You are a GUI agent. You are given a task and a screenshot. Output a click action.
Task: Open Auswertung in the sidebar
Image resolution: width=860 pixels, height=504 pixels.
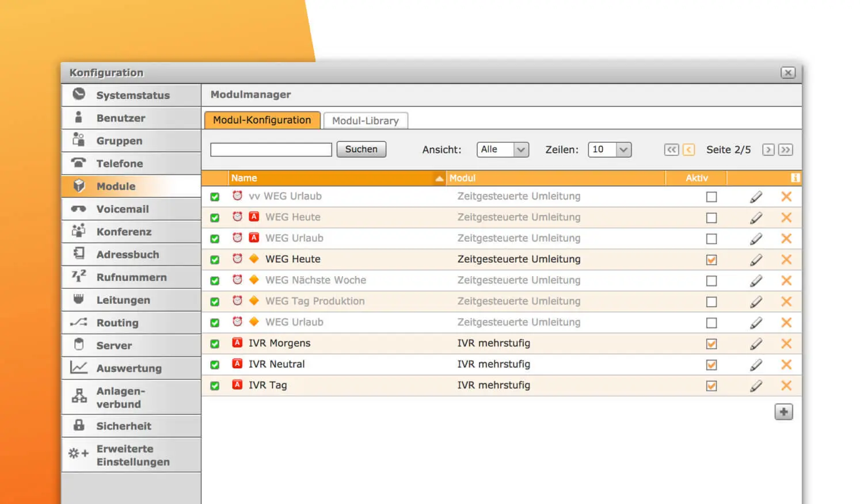point(131,368)
